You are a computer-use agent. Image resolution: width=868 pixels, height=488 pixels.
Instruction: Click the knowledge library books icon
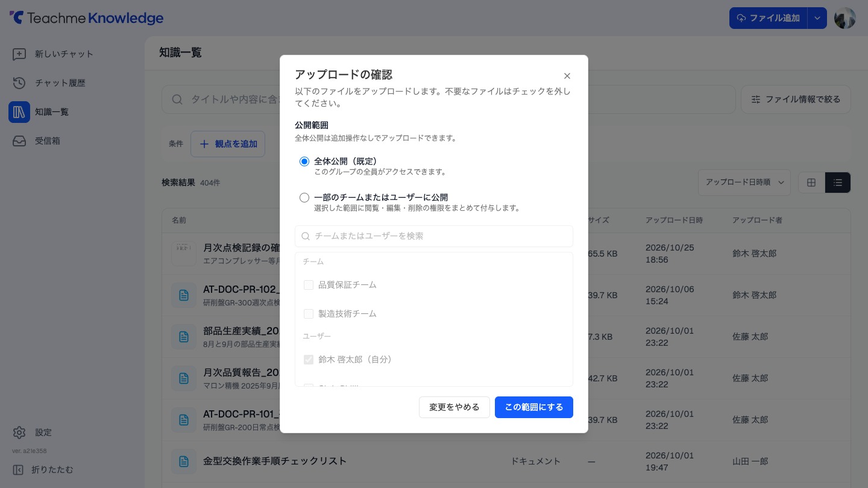pos(19,112)
